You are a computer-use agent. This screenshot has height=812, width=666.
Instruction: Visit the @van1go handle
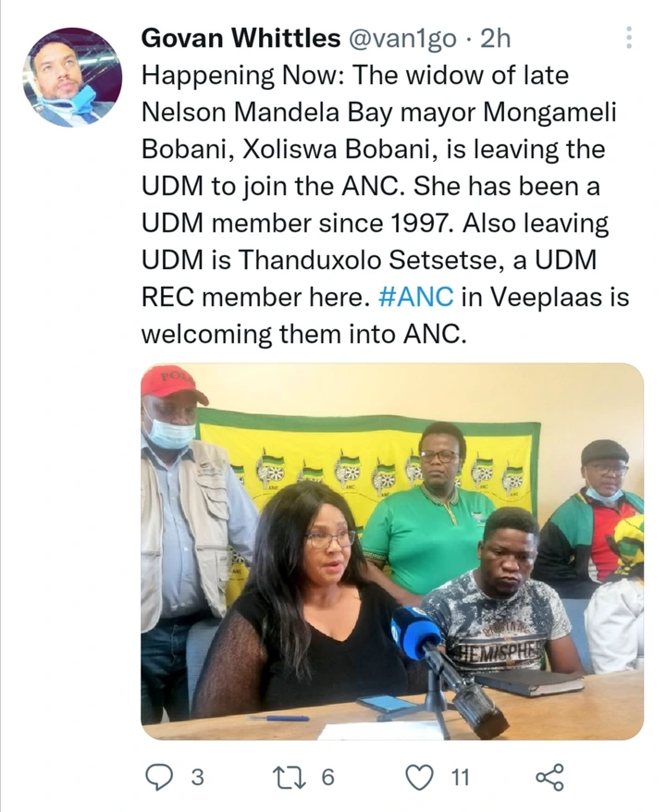click(x=403, y=38)
